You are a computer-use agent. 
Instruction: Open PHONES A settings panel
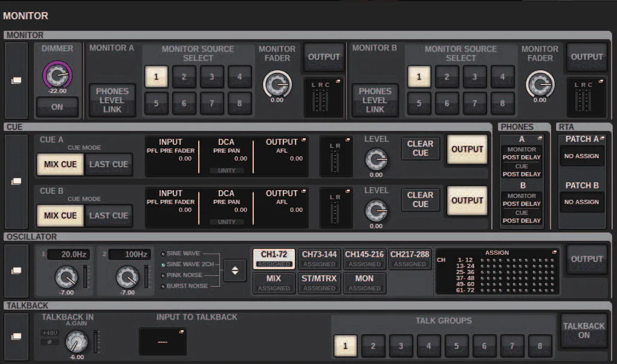coord(522,157)
